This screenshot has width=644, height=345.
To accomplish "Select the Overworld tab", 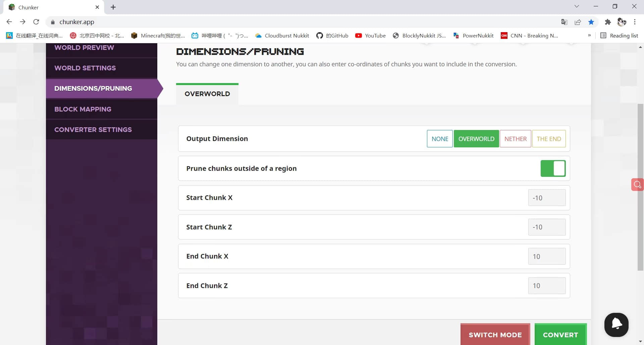I will click(207, 94).
